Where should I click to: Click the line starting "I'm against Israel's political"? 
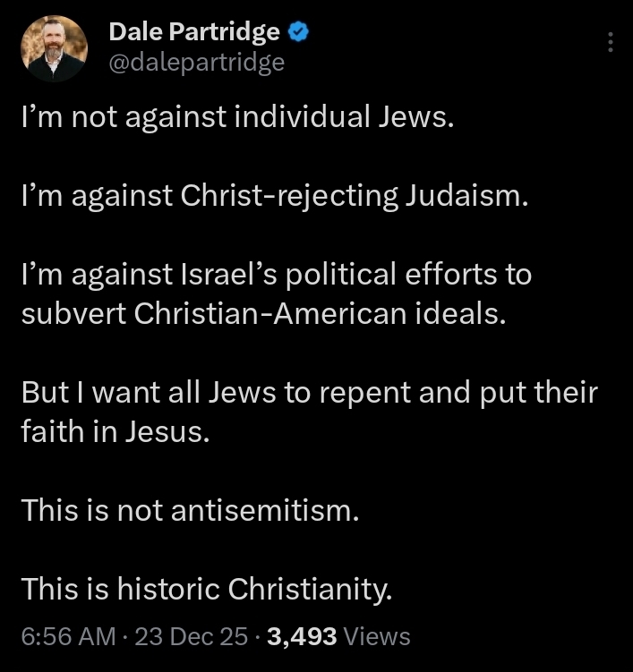(x=276, y=274)
